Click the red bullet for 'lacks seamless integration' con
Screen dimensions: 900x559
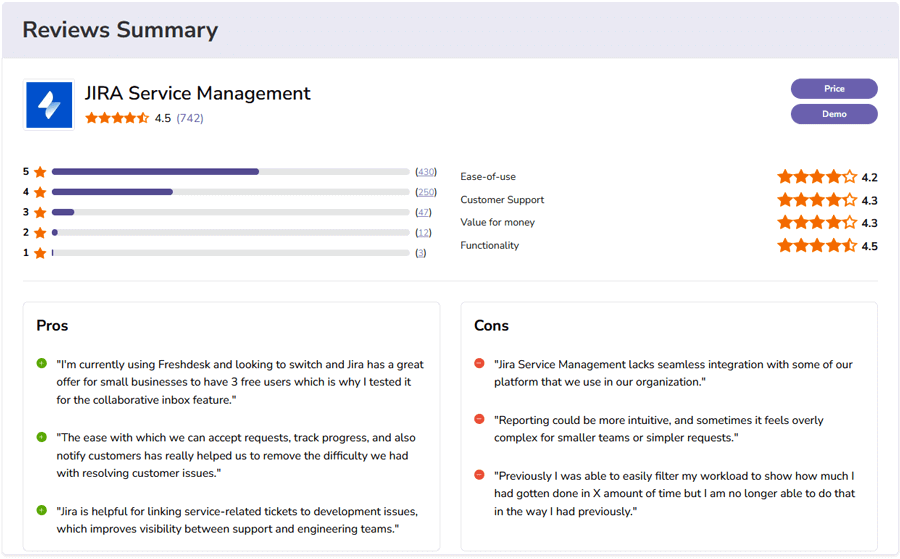[479, 363]
